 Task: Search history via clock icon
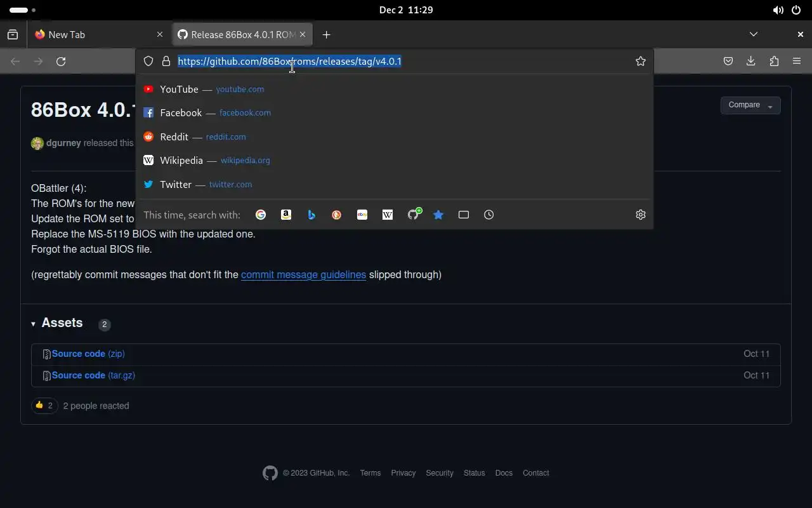click(489, 215)
